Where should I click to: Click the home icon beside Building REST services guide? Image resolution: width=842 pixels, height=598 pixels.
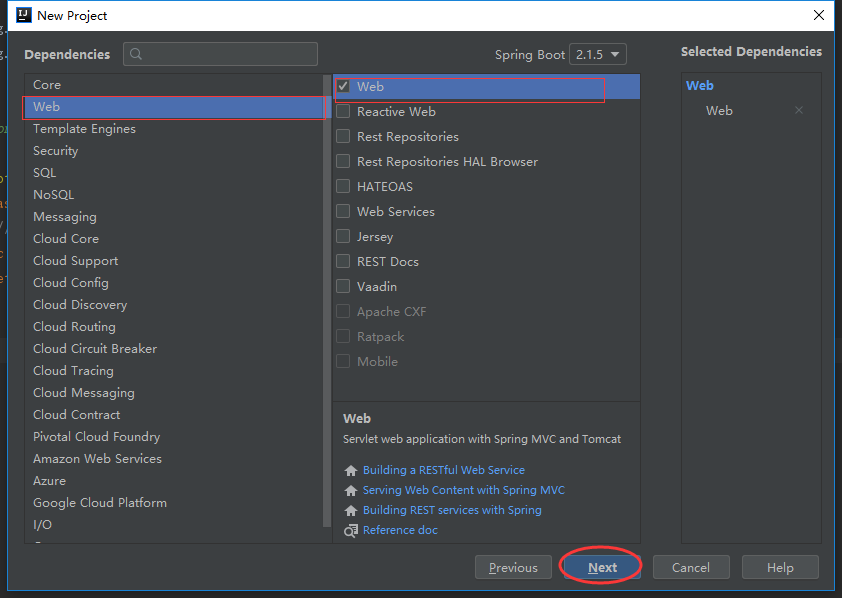[350, 510]
